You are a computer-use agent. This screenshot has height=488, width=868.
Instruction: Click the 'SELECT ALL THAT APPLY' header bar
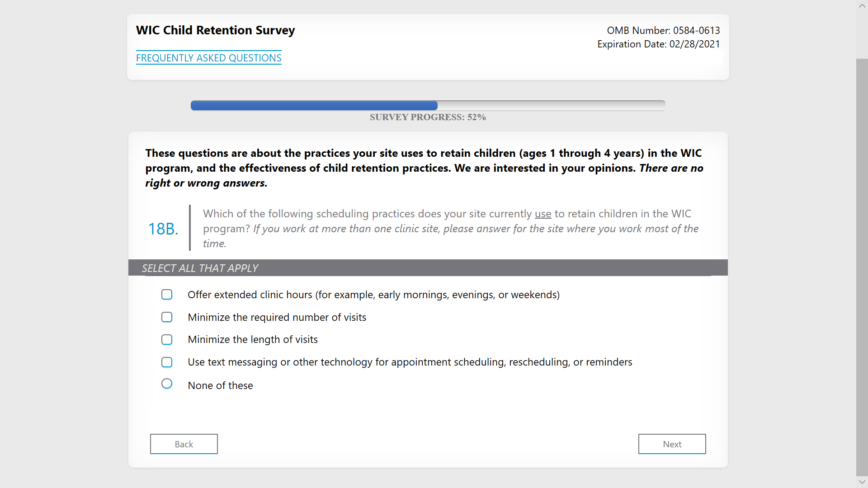tap(427, 268)
